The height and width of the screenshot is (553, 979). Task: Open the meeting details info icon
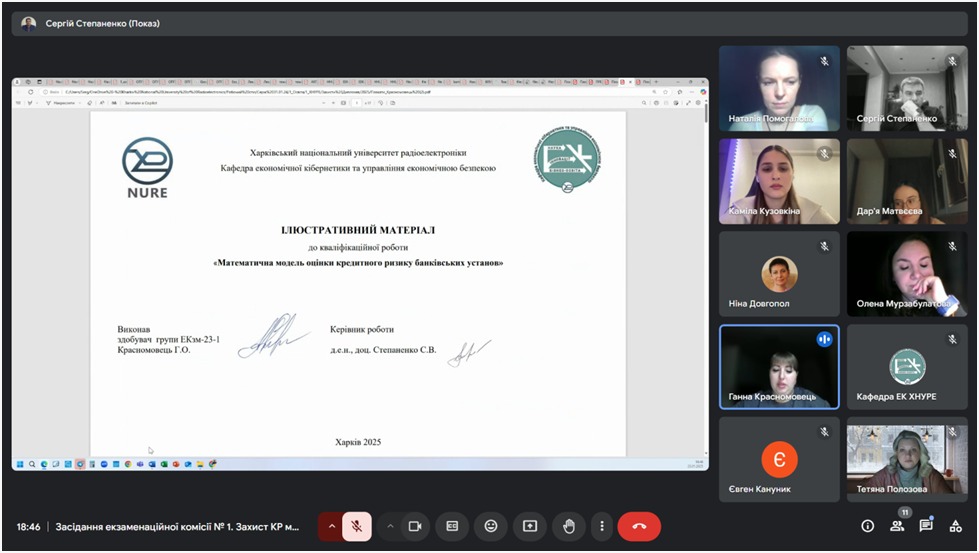pos(867,526)
